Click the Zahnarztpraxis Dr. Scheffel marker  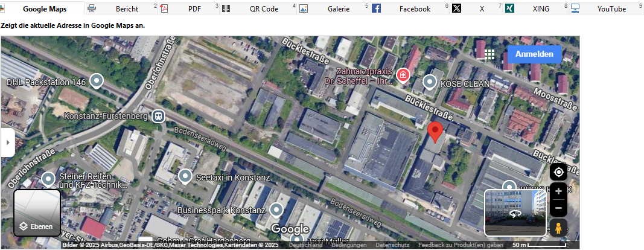403,75
